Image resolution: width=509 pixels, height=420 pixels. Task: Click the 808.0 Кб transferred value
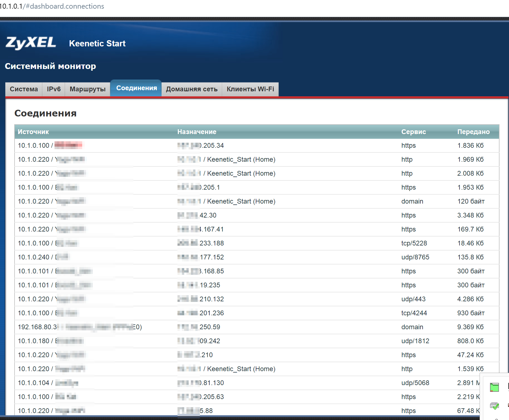pyautogui.click(x=470, y=341)
